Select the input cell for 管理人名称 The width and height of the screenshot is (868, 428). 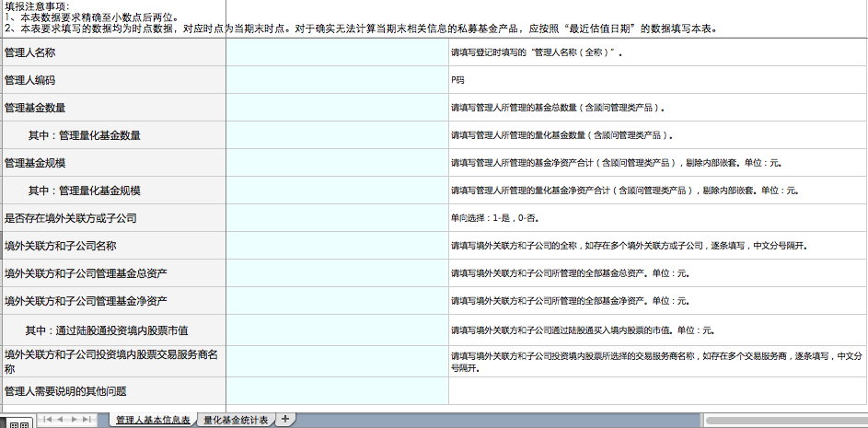pyautogui.click(x=336, y=52)
